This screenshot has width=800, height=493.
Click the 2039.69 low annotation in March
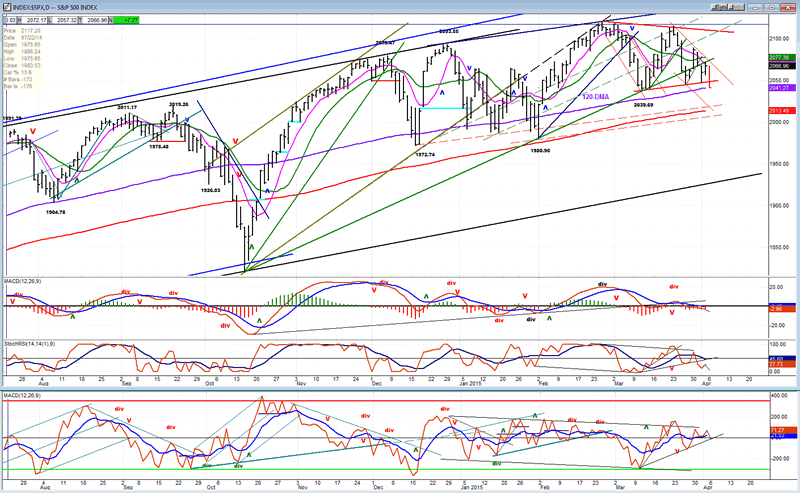pyautogui.click(x=644, y=105)
